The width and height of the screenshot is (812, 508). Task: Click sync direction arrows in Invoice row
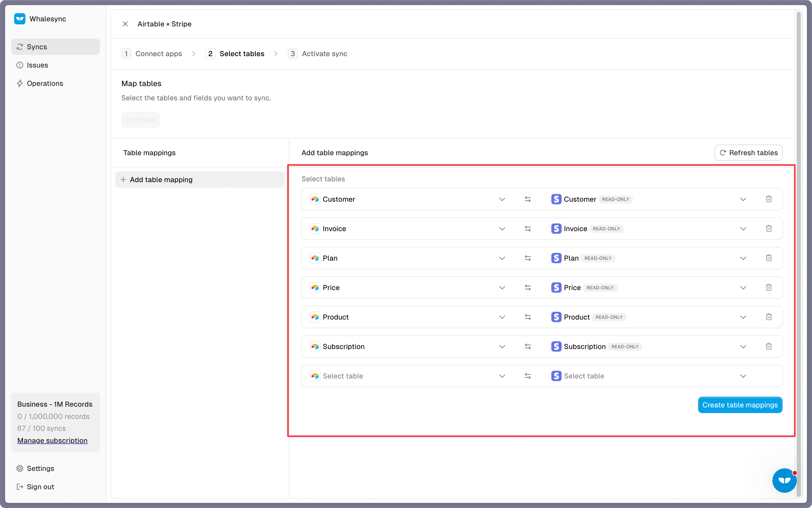(x=528, y=229)
